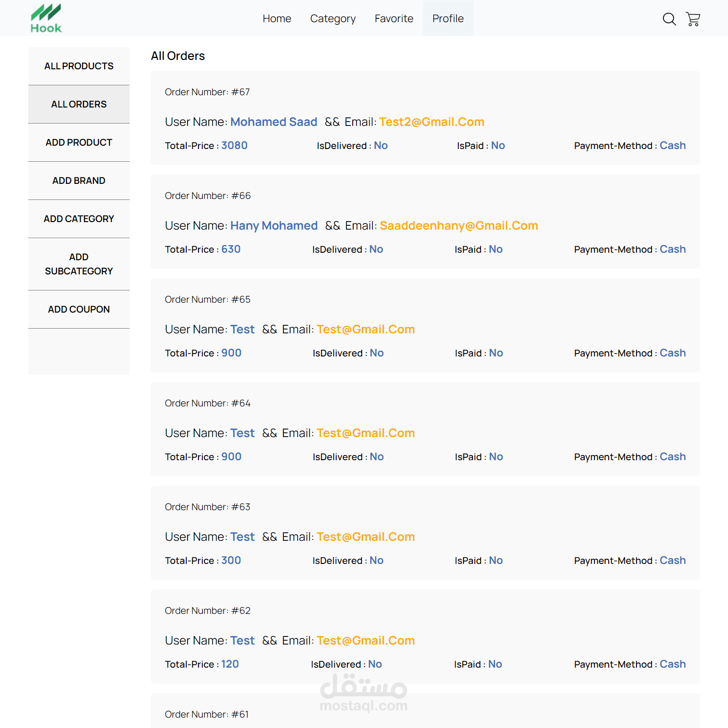The width and height of the screenshot is (728, 728).
Task: Select the Profile navigation tab
Action: (447, 18)
